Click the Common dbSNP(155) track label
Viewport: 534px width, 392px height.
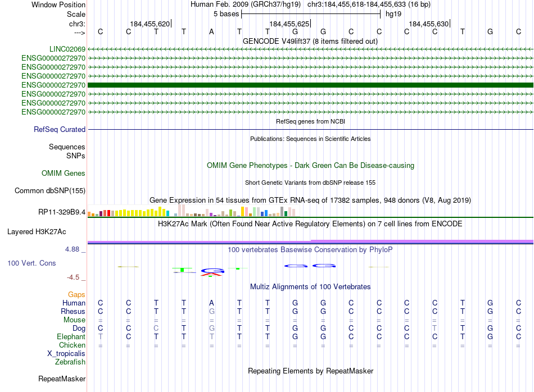pos(50,190)
